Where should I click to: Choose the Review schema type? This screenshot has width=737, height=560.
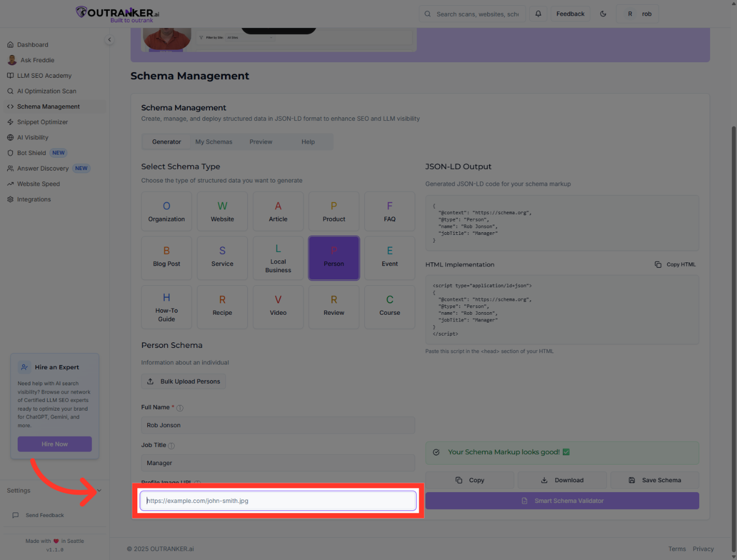(334, 307)
